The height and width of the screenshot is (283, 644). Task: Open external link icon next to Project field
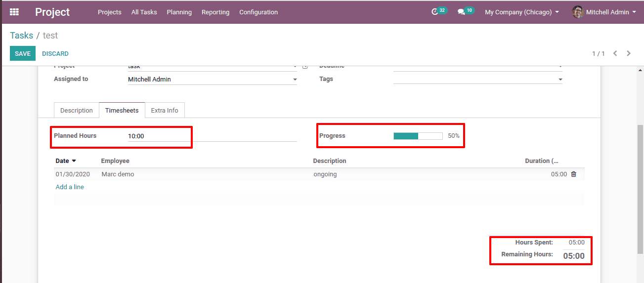305,66
